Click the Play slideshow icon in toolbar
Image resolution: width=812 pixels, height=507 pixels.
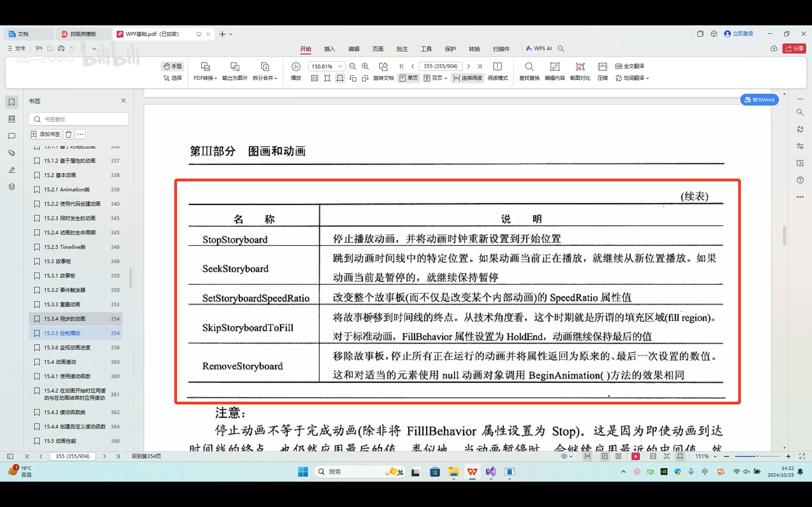pyautogui.click(x=295, y=66)
